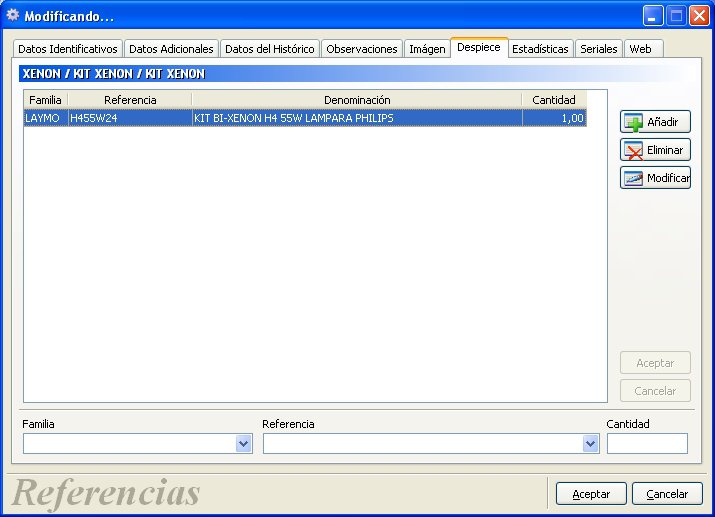
Task: Go to the Observaciones tab
Action: tap(362, 49)
